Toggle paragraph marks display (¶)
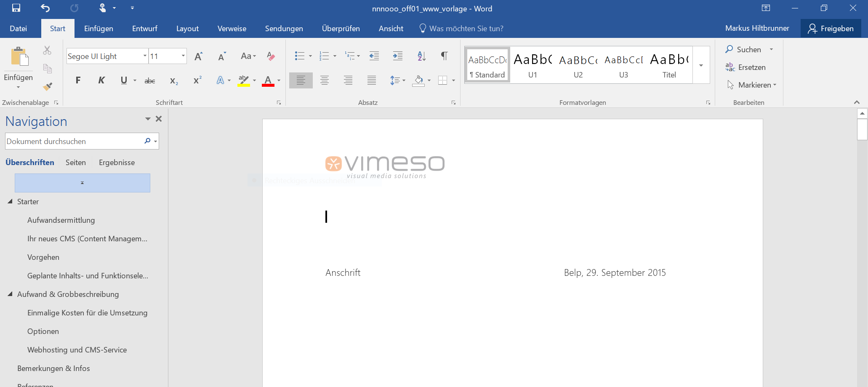Screen dimensions: 868x387 point(444,56)
